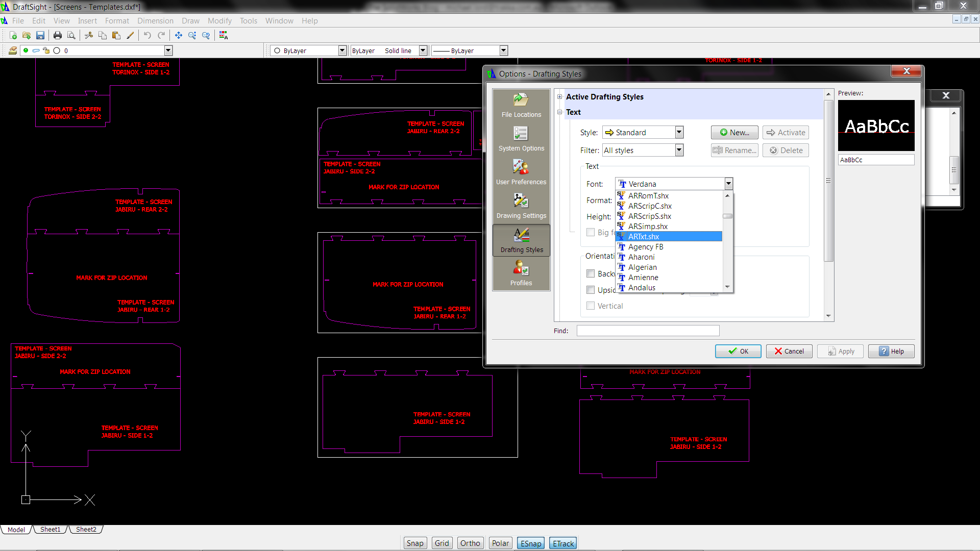Activate the Pan tool icon
Image resolution: width=980 pixels, height=551 pixels.
tap(178, 35)
